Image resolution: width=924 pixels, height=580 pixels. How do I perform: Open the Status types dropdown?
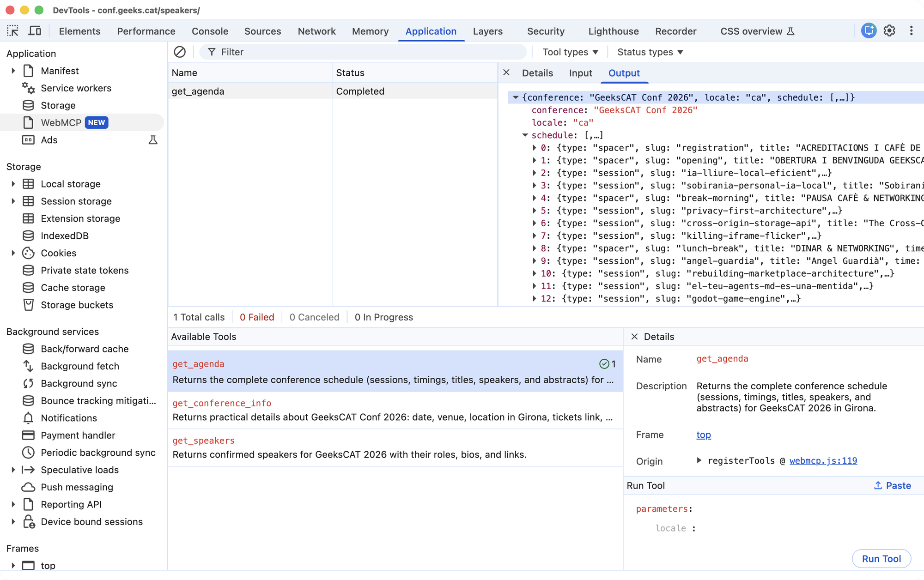tap(650, 52)
